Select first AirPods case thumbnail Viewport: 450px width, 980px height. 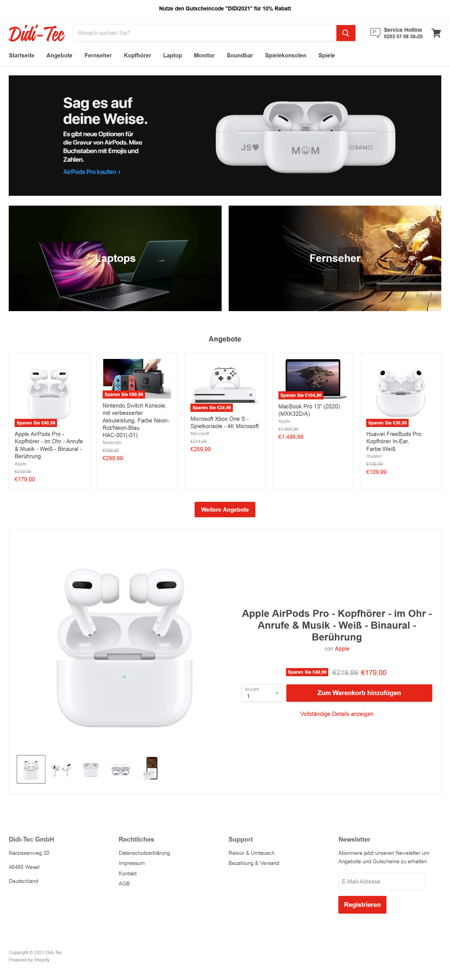31,769
